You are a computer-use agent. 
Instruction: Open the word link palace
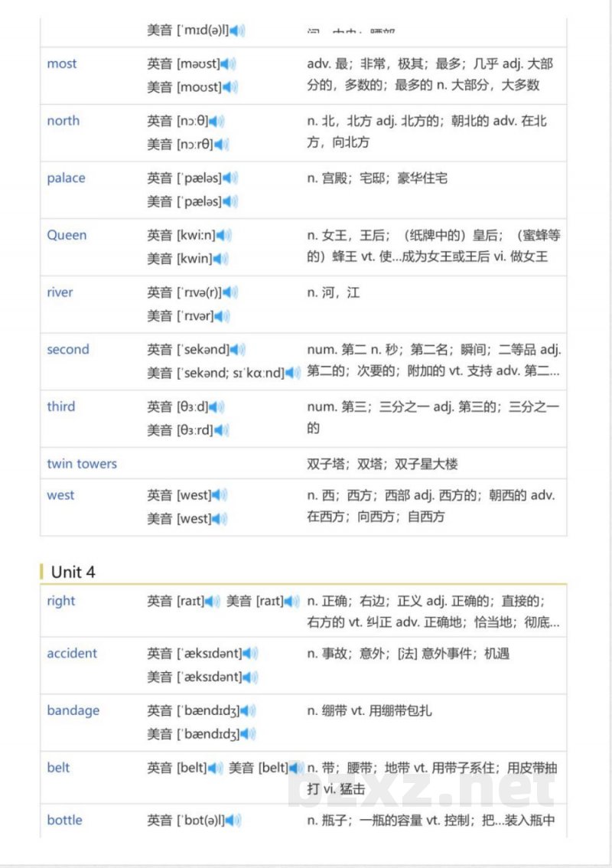[67, 178]
